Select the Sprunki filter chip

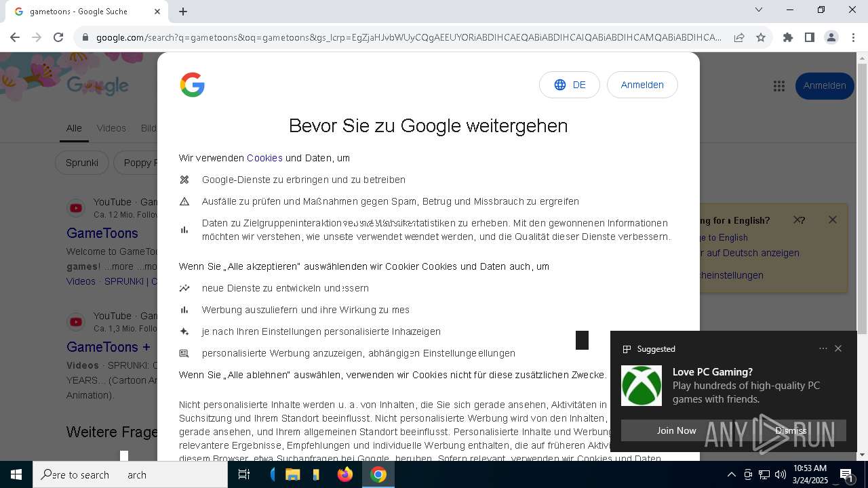pos(82,163)
